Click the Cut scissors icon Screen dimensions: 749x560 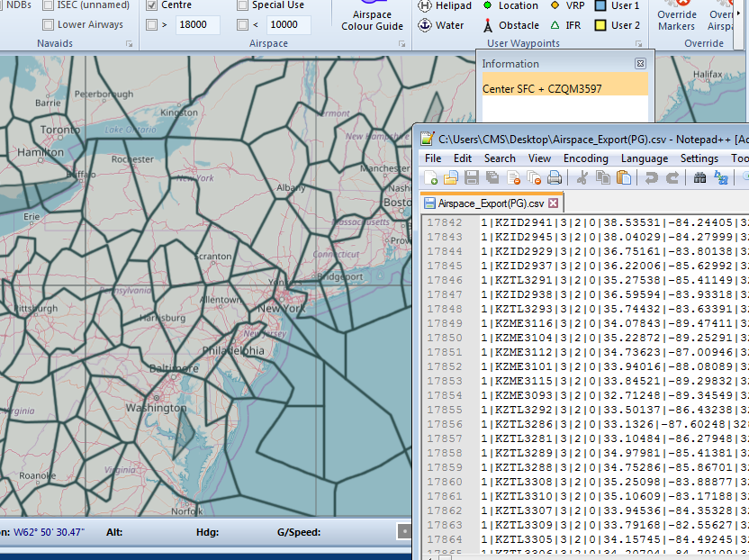click(x=582, y=178)
